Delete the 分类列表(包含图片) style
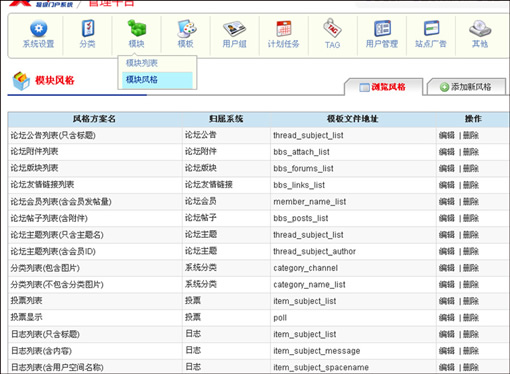510x374 pixels. coord(471,268)
